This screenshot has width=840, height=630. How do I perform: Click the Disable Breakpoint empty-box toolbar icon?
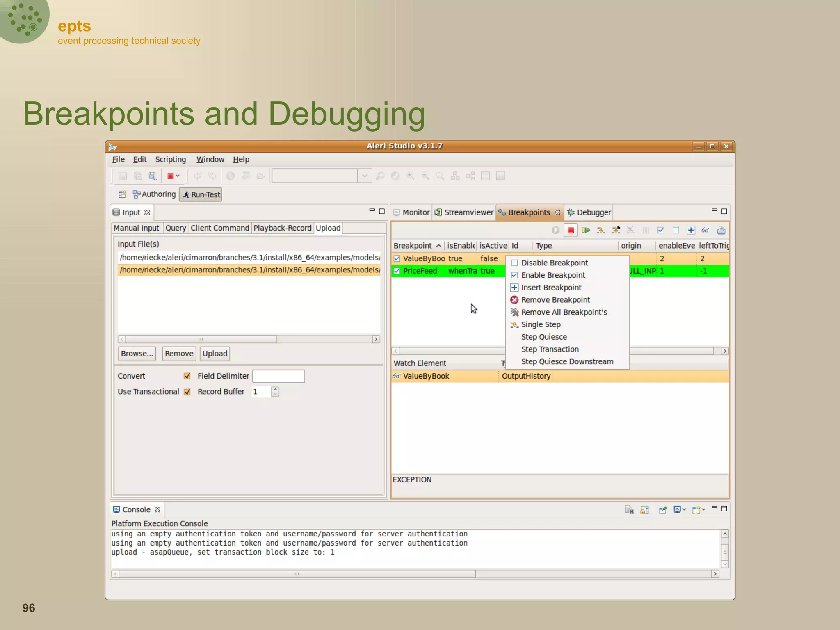tap(676, 230)
